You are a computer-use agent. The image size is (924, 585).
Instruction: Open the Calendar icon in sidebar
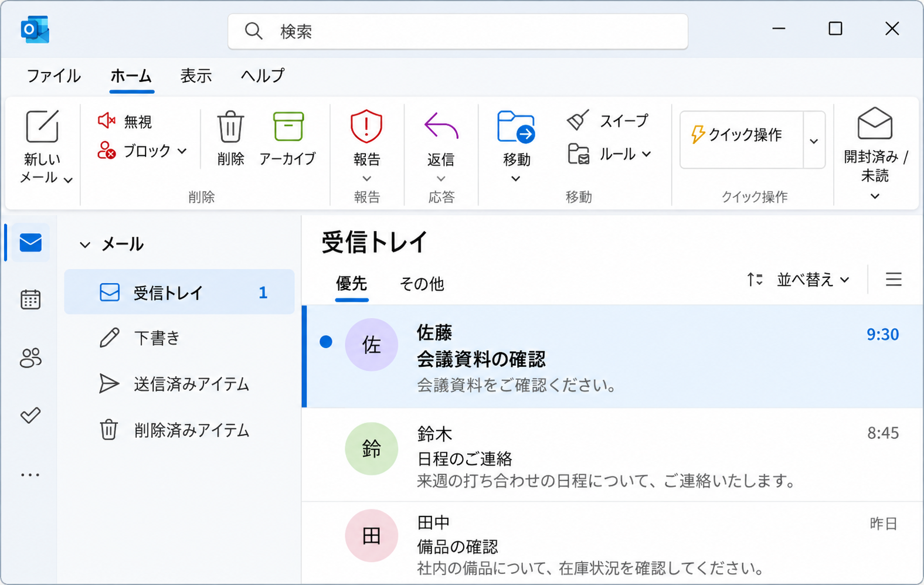[x=30, y=300]
